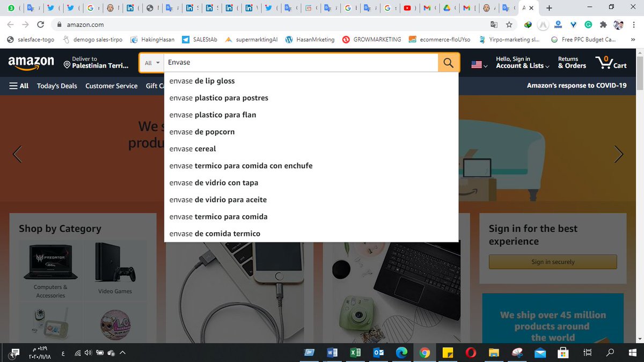Expand Account & Lists menu
Screen dimensions: 644x362
coord(523,63)
